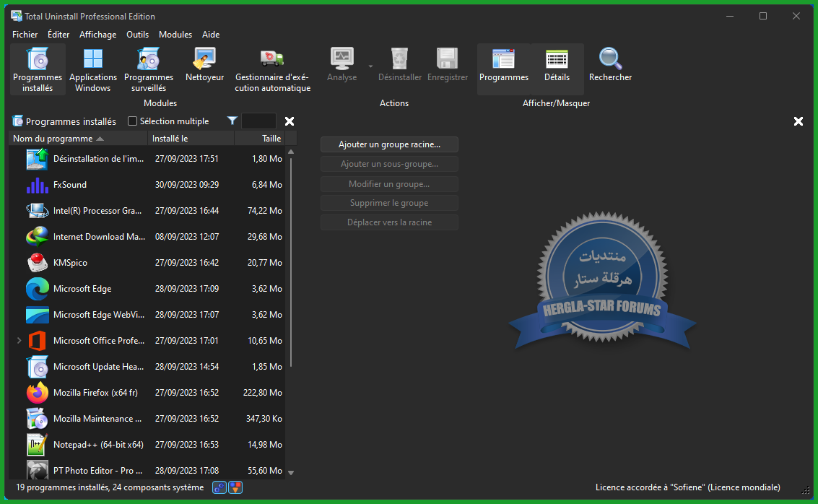Click Modifier un groupe button

(389, 184)
